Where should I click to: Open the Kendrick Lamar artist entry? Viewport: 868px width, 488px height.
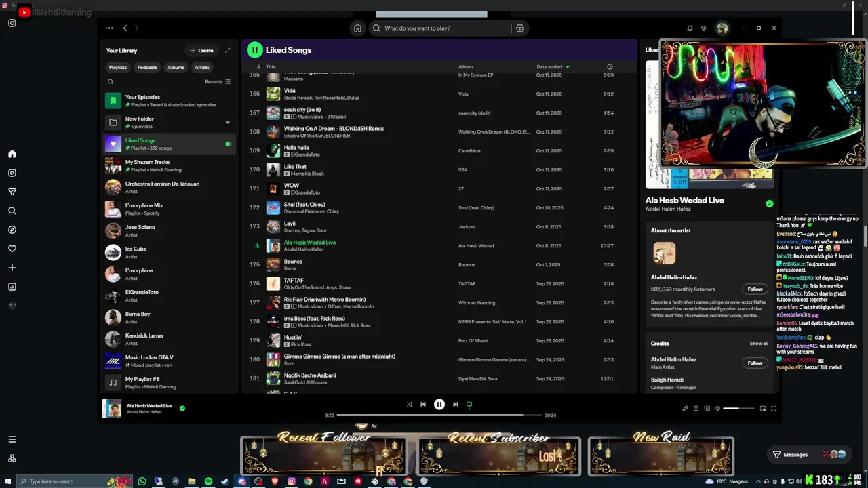click(170, 340)
